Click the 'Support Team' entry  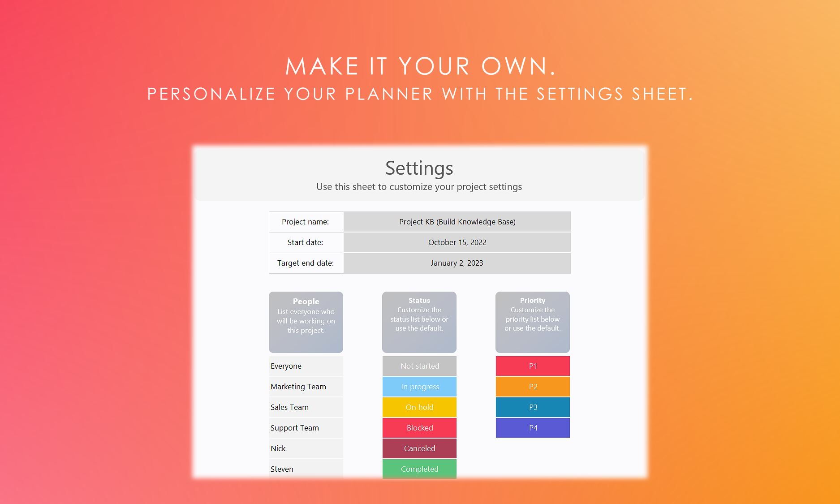306,428
